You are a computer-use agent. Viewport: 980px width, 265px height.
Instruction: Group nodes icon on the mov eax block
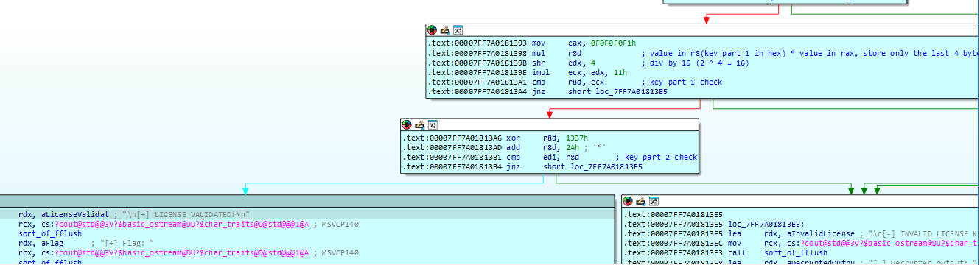click(x=458, y=30)
